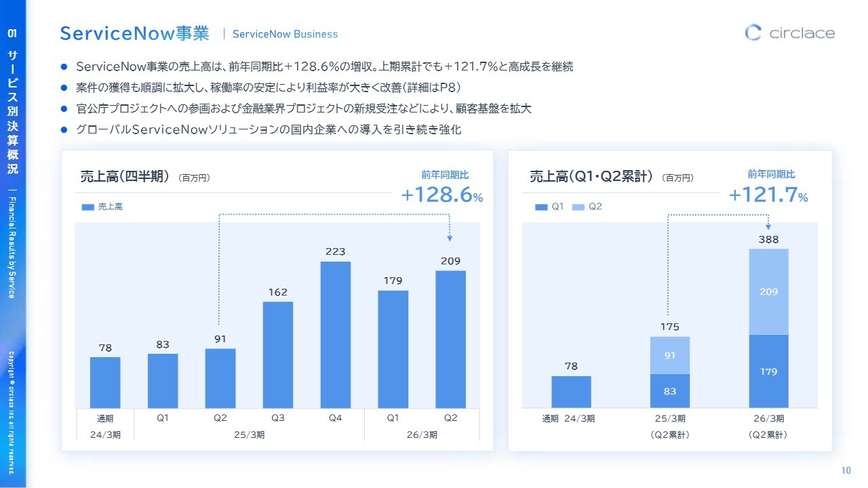
Task: Click the dotted arrowhead above the 388 total
Action: coord(768,226)
